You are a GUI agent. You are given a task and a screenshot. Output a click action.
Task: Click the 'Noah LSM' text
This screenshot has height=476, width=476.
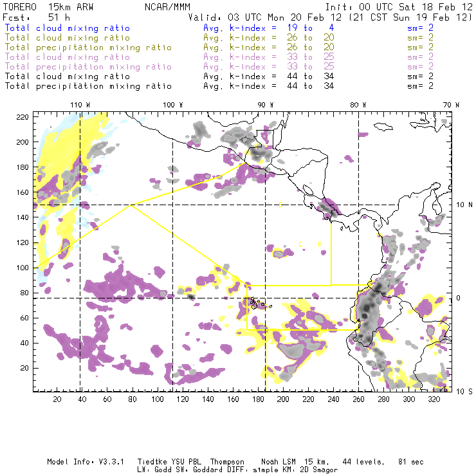[x=279, y=462]
